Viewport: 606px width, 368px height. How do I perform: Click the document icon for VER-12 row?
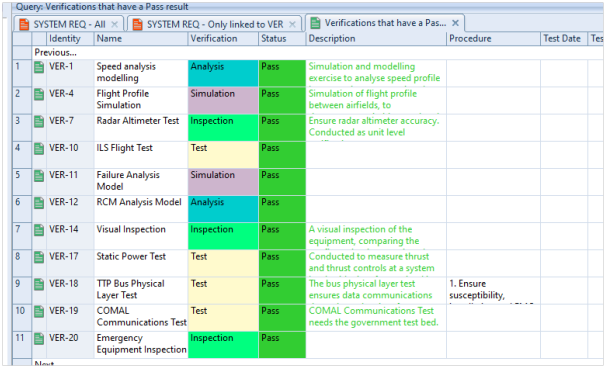39,203
